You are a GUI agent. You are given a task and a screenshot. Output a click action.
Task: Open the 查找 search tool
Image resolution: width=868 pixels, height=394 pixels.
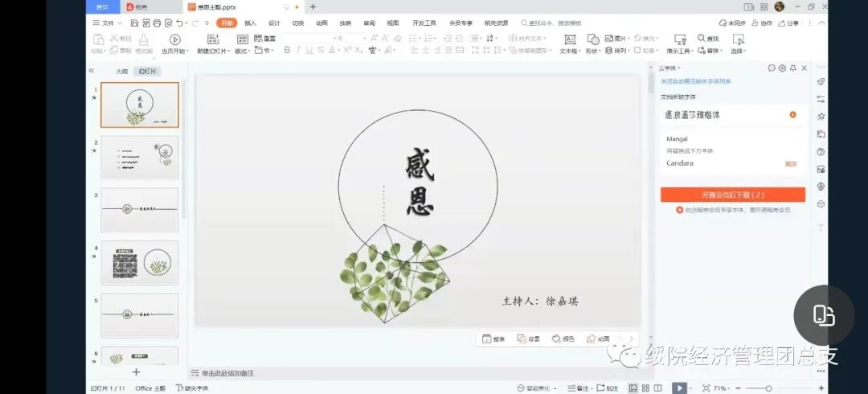pyautogui.click(x=708, y=39)
